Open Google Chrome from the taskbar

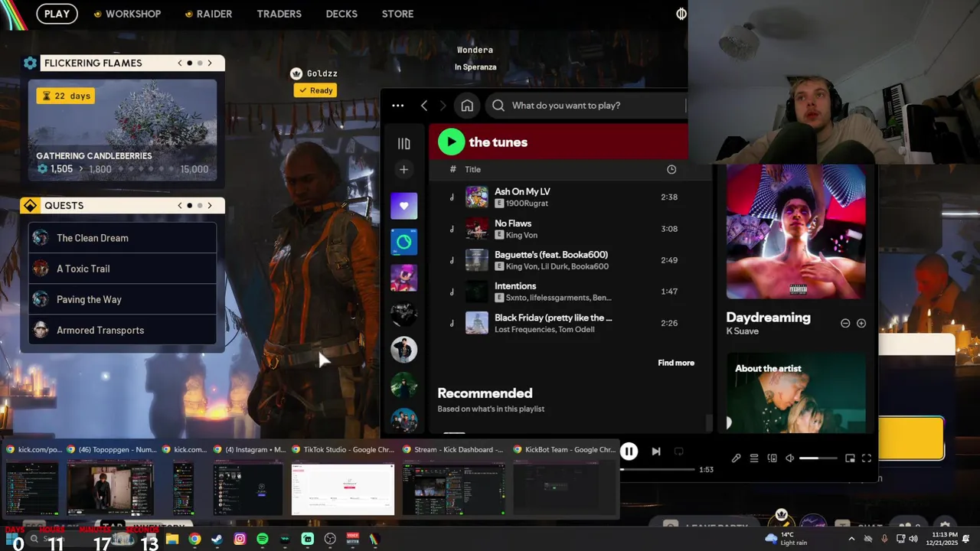pos(194,539)
